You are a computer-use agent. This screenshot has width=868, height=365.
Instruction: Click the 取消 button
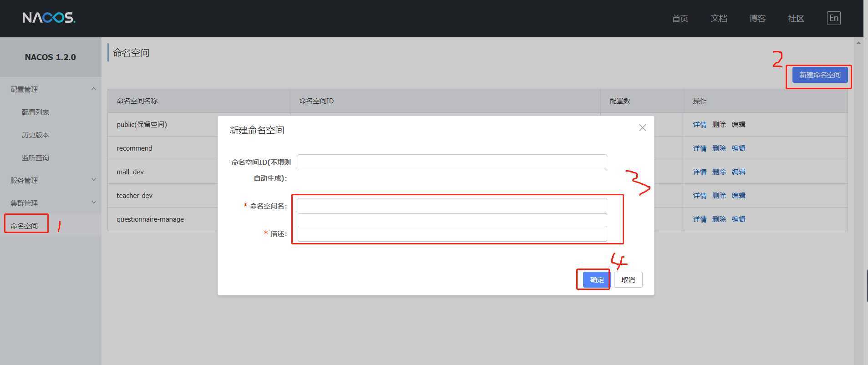pyautogui.click(x=628, y=279)
